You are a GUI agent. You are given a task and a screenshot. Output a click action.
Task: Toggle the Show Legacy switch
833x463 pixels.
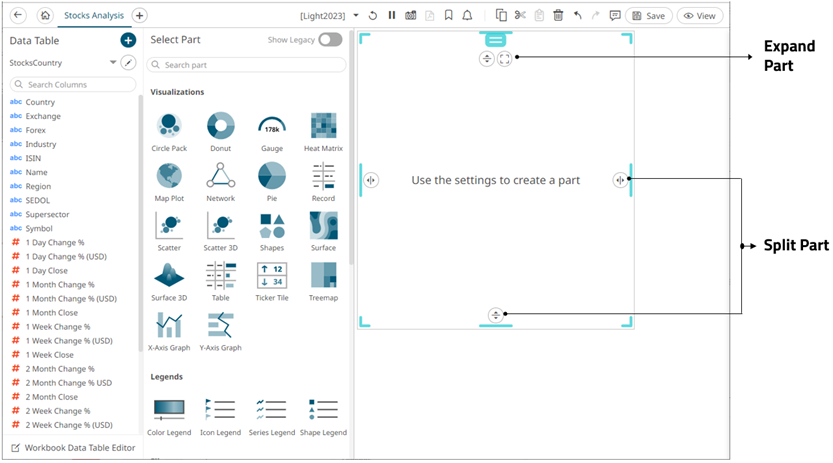coord(330,40)
